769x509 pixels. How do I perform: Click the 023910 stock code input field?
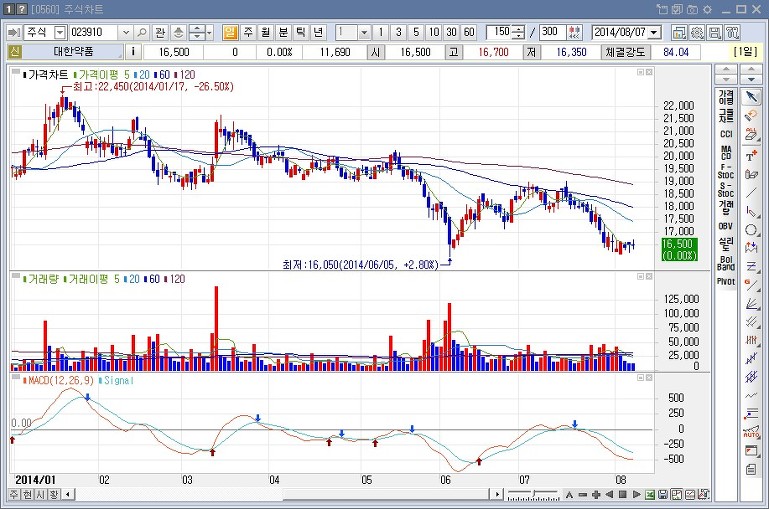coord(94,32)
